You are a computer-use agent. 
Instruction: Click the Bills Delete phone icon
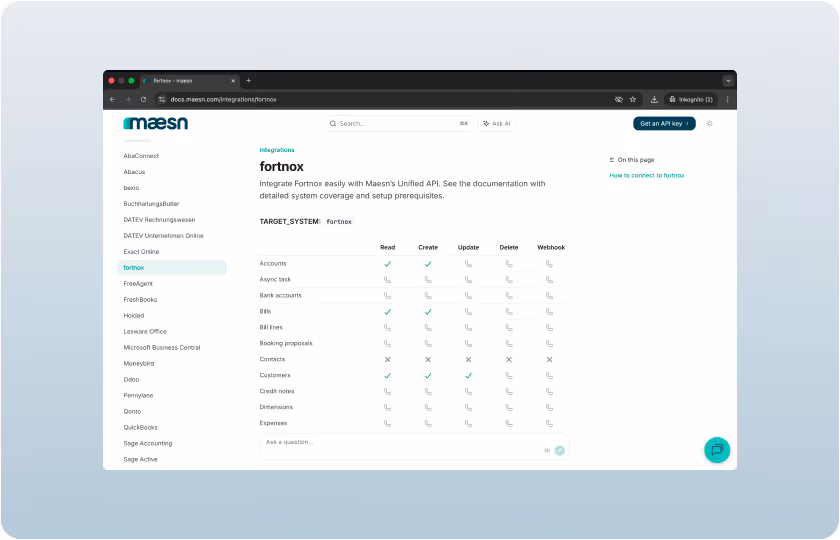pyautogui.click(x=509, y=312)
